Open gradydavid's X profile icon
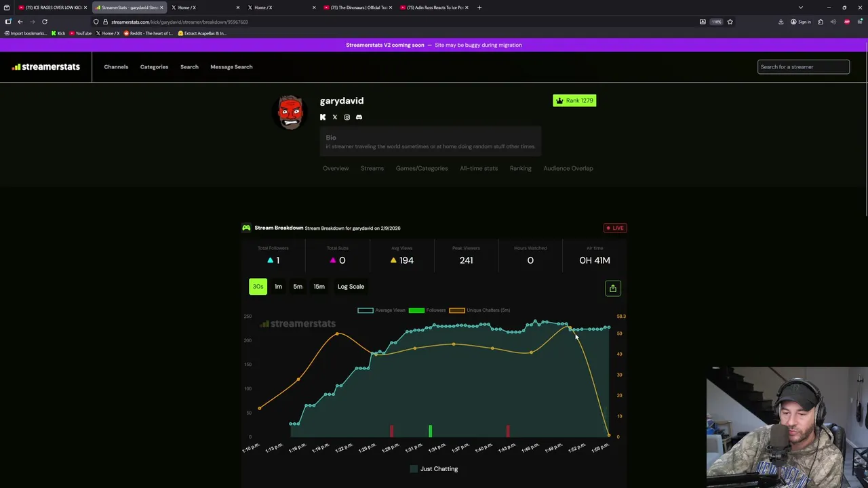Screen dimensions: 868x488 (335, 117)
